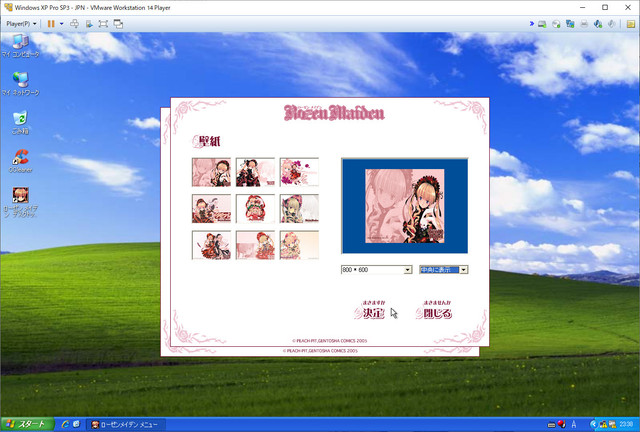Select the top-left wallpaper thumbnail
Screen dimensions: 640x432
tap(211, 172)
